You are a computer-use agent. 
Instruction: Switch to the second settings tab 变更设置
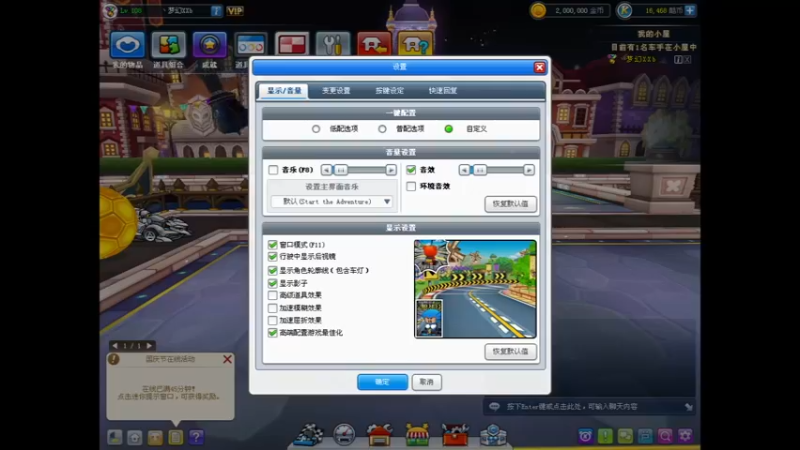336,91
